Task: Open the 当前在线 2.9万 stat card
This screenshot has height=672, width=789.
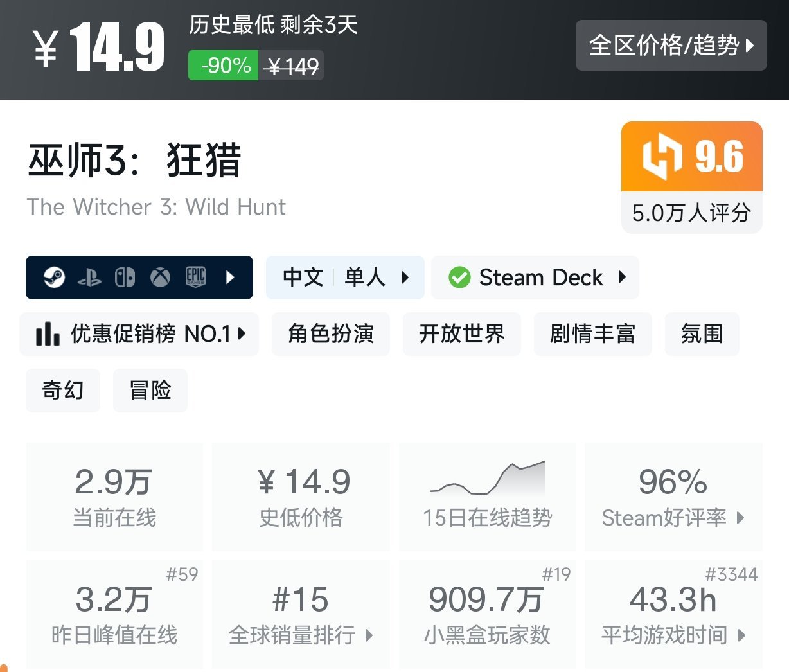Action: 114,497
